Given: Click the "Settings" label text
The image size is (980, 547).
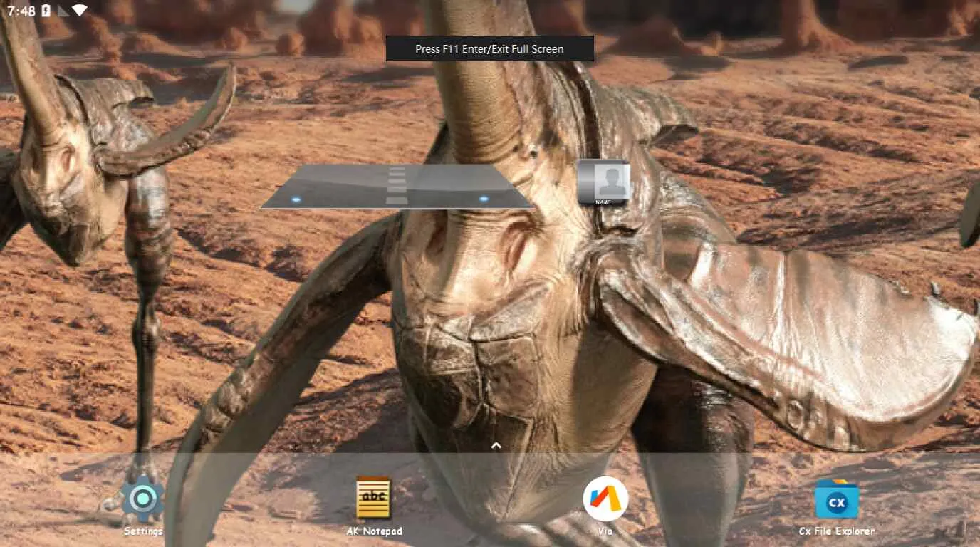Looking at the screenshot, I should point(143,531).
